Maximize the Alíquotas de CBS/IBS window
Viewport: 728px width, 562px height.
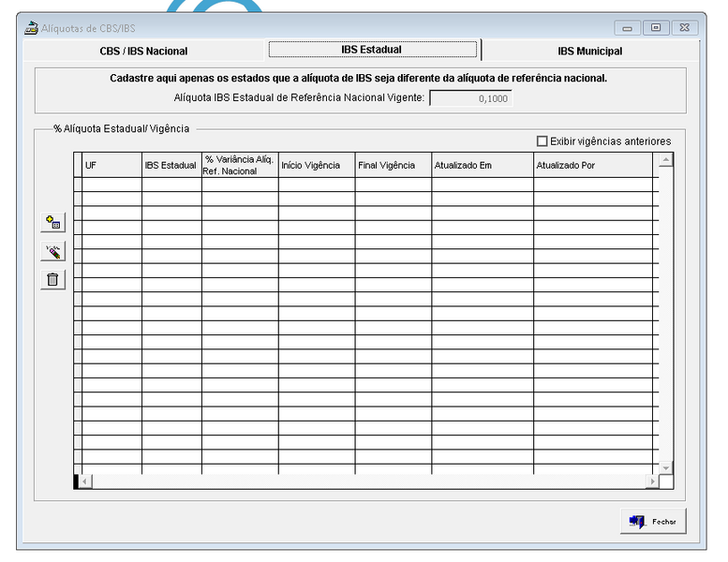pyautogui.click(x=655, y=27)
